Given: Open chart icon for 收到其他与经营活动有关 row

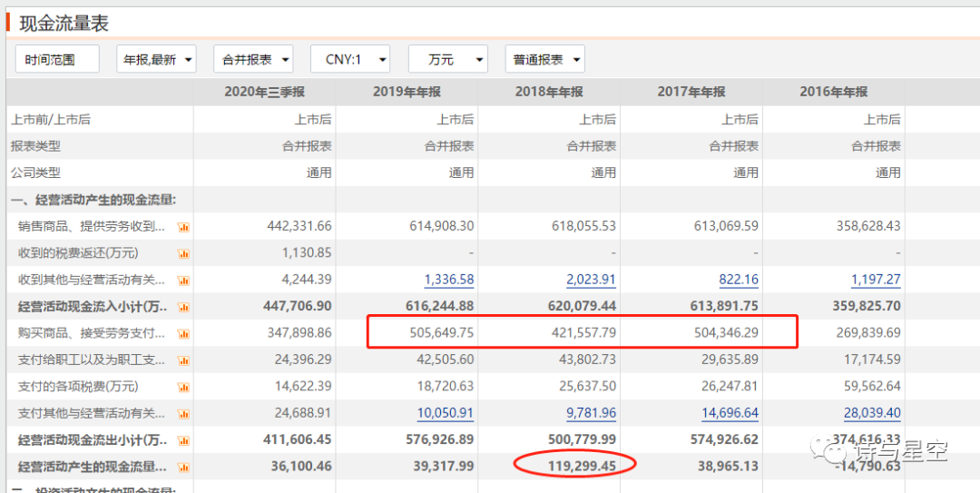Looking at the screenshot, I should click(183, 281).
